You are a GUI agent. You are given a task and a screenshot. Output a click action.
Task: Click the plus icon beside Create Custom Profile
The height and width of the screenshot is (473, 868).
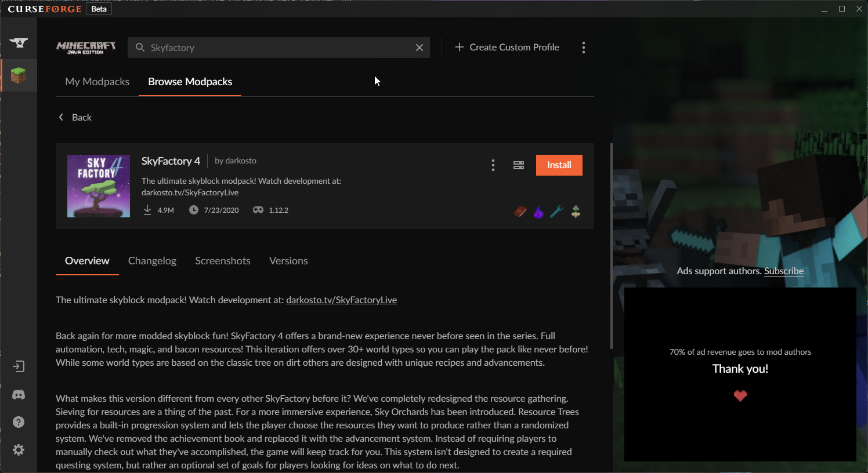click(459, 47)
